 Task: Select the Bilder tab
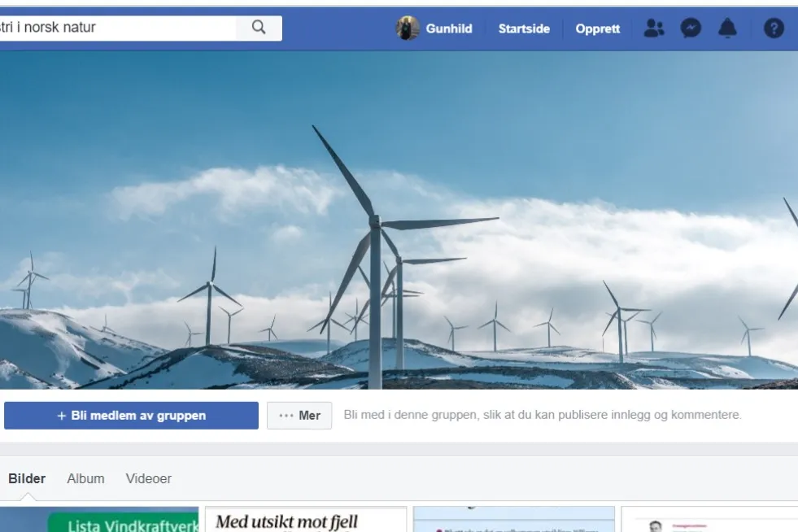[27, 478]
